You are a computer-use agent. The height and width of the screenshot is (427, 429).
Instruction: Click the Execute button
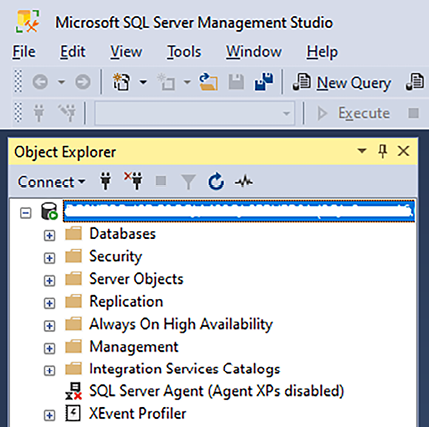click(353, 113)
